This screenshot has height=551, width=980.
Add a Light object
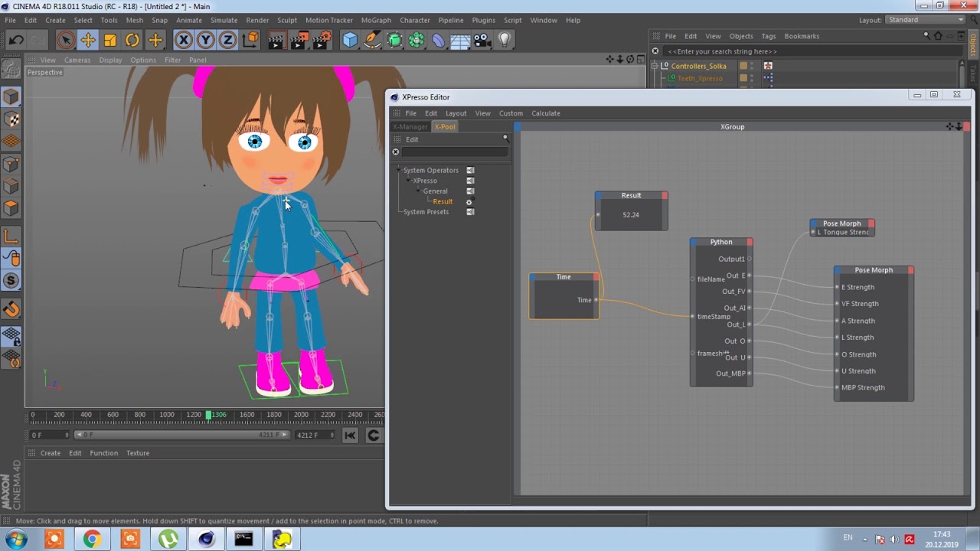[505, 40]
